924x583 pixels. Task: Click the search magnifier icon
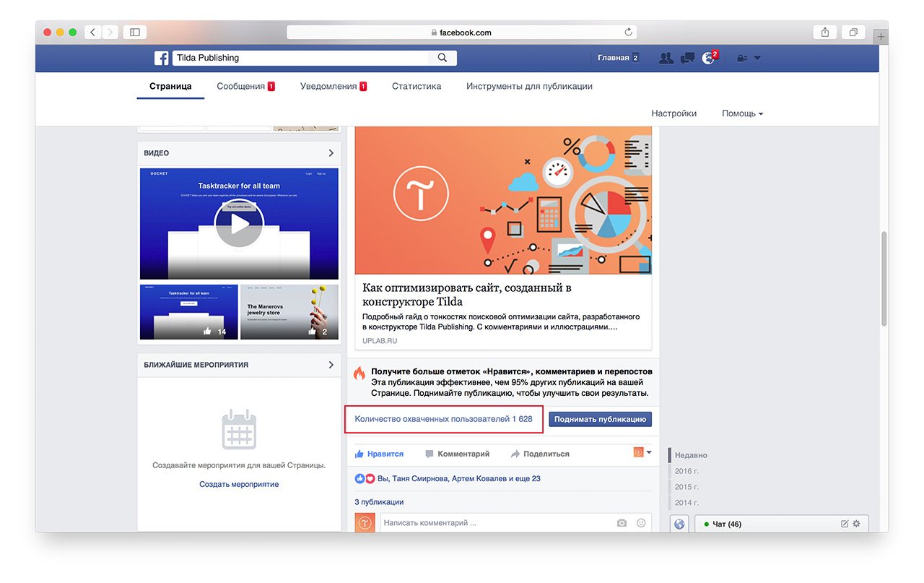pyautogui.click(x=443, y=58)
